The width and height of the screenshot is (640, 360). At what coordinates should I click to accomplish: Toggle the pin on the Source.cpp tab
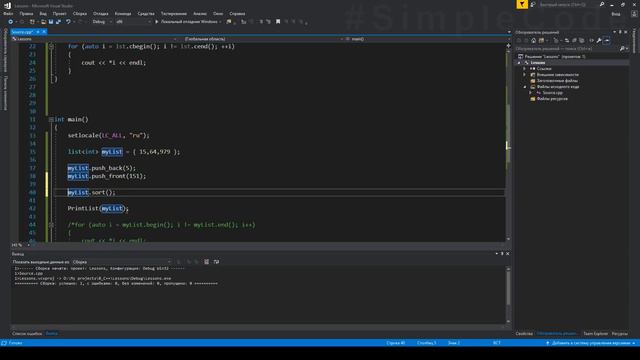[38, 32]
